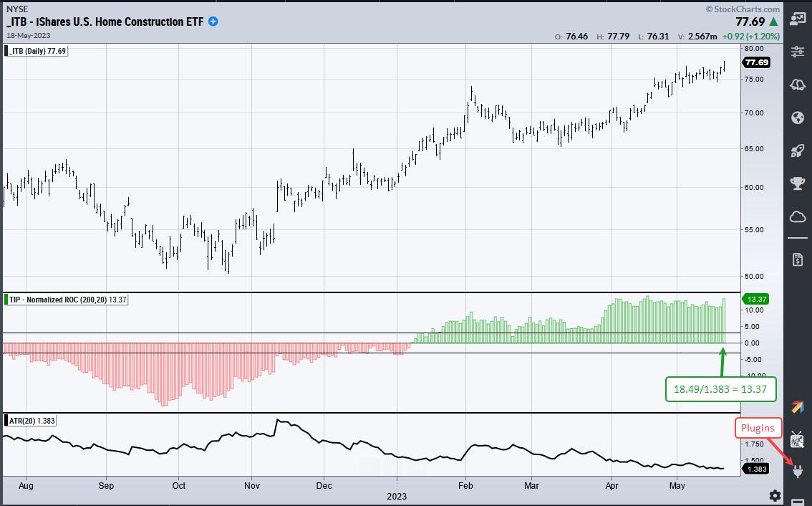Click the colorful arrow icon in sidebar
The width and height of the screenshot is (812, 506).
click(798, 407)
